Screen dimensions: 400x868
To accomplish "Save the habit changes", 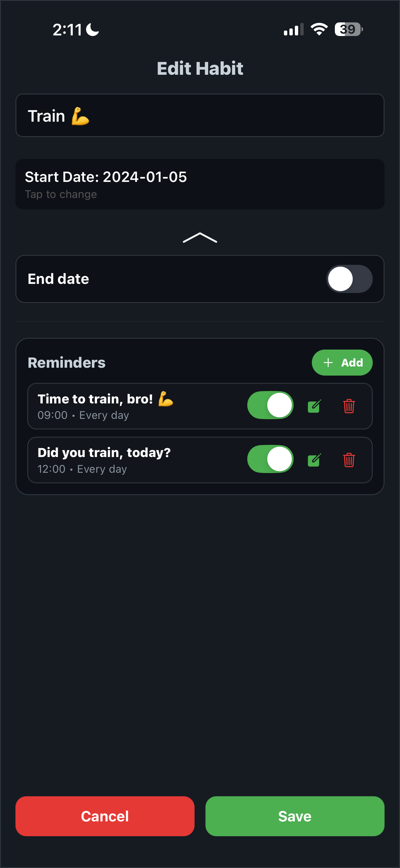I will tap(295, 816).
